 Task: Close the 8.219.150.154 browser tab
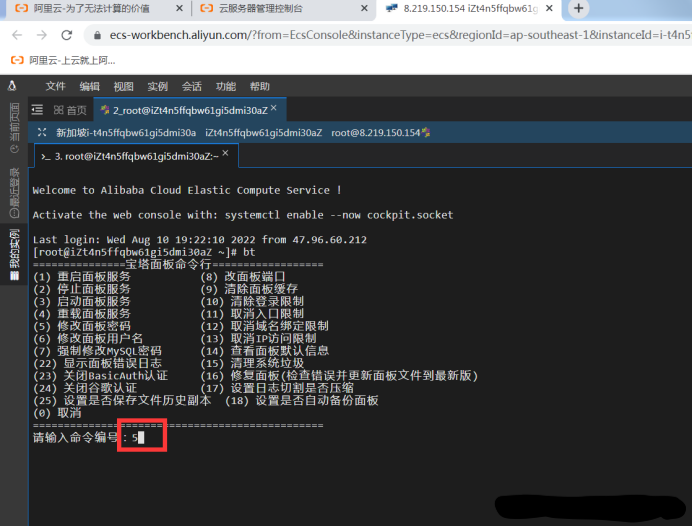549,8
